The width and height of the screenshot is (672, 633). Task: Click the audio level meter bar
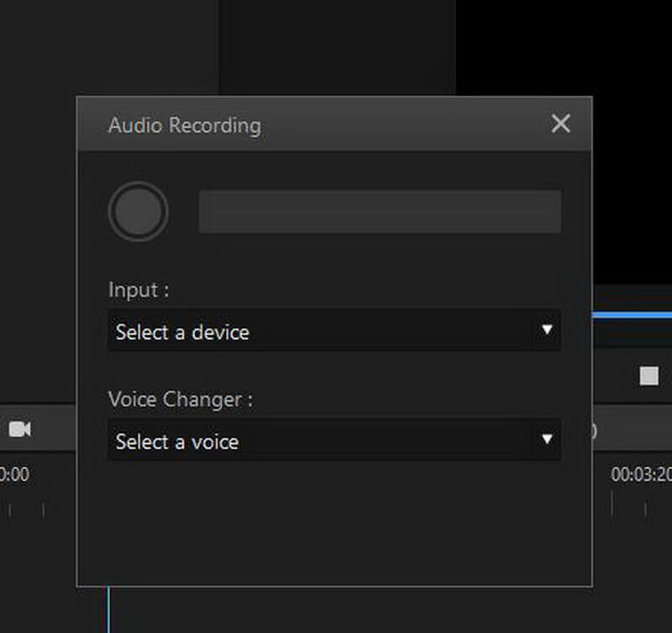(380, 212)
